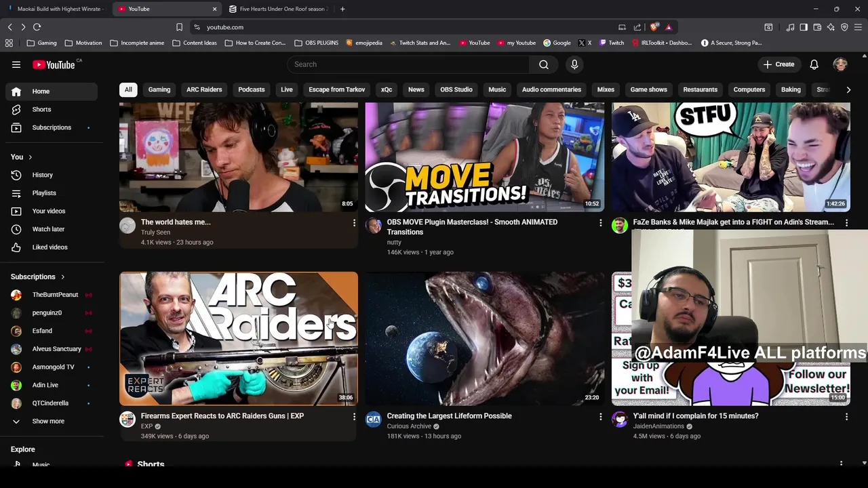
Task: Open the account avatar menu
Action: click(840, 64)
